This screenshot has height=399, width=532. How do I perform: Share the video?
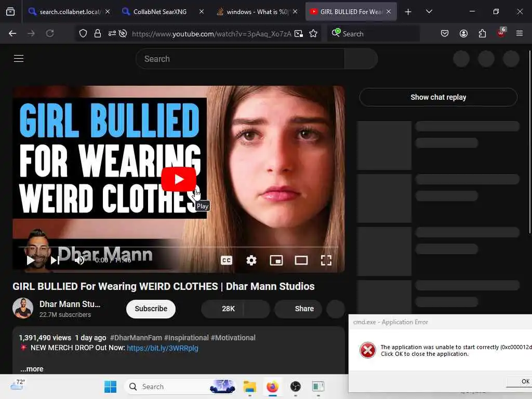298,309
